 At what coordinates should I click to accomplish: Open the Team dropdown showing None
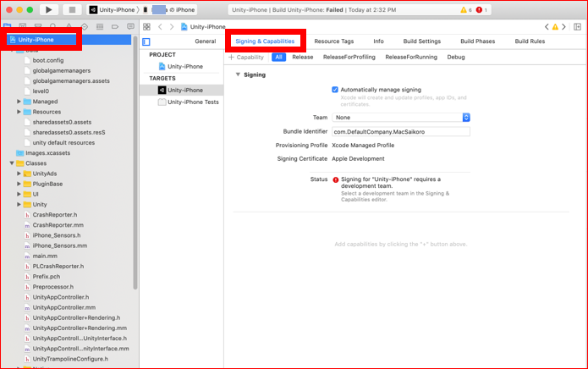(401, 118)
